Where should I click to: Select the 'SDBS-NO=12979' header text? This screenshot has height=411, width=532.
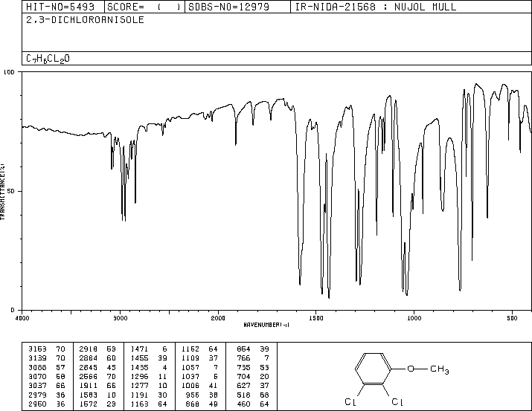[x=228, y=7]
